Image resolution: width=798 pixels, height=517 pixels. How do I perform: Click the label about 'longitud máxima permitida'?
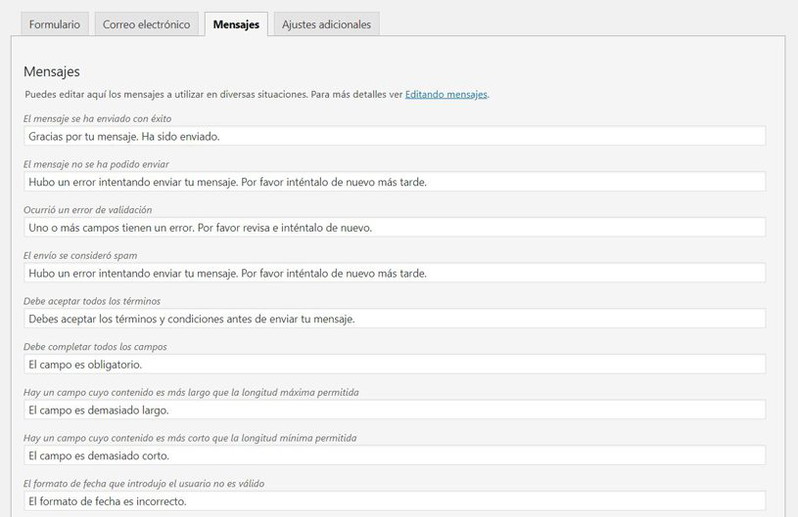(x=191, y=392)
